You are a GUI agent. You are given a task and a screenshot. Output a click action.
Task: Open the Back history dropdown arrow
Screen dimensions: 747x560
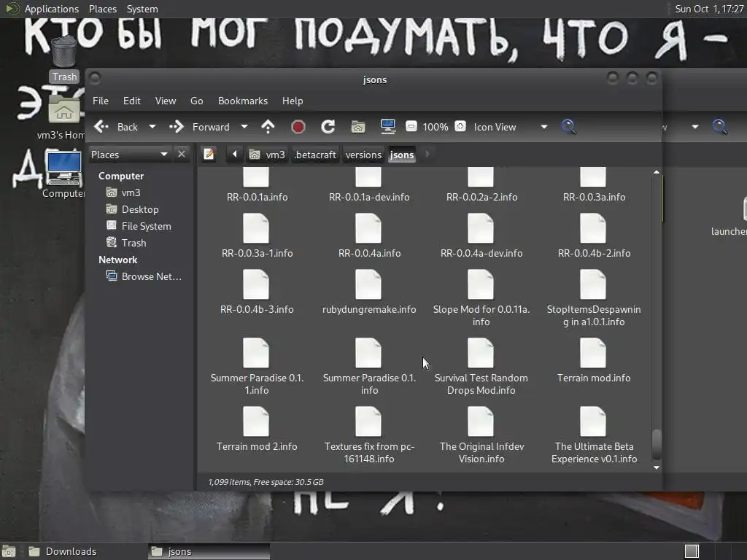[x=152, y=127]
